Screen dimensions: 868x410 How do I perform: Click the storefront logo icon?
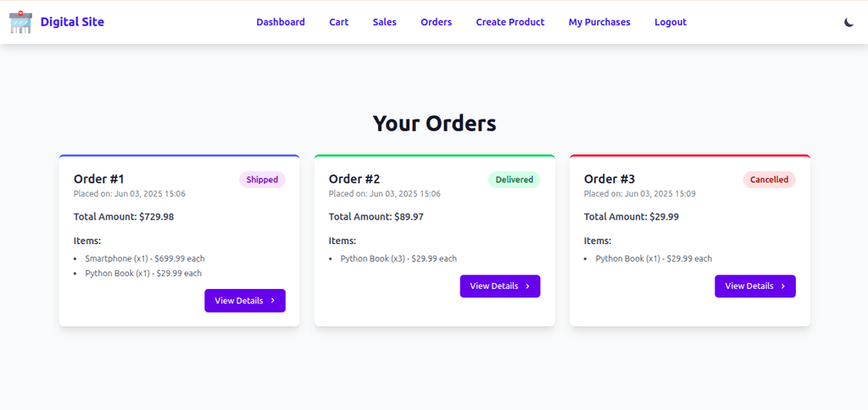[20, 22]
